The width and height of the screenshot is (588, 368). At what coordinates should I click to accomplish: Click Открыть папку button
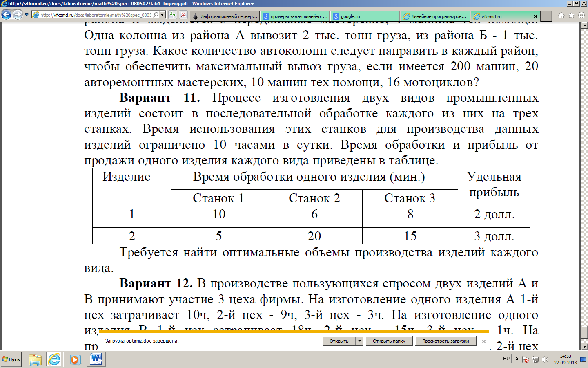[x=389, y=341]
